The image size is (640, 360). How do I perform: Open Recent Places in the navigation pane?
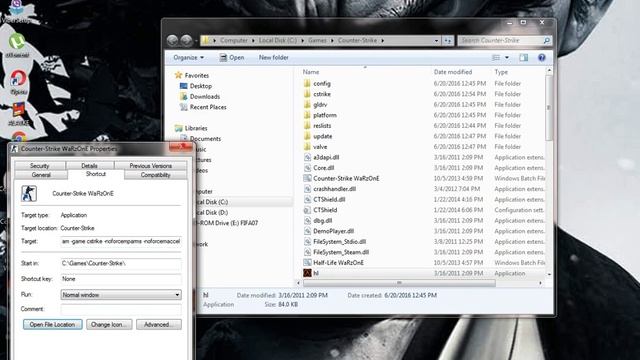(x=208, y=107)
